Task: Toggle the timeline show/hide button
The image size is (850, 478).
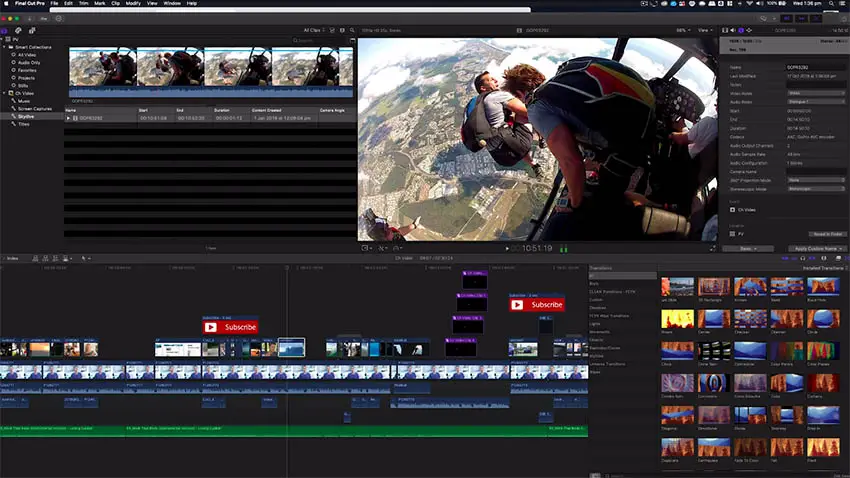Action: [801, 18]
